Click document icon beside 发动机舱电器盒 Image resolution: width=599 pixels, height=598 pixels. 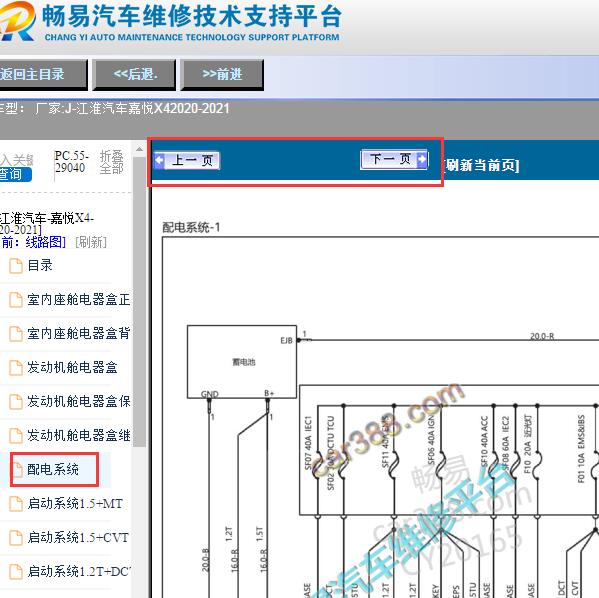tap(16, 368)
